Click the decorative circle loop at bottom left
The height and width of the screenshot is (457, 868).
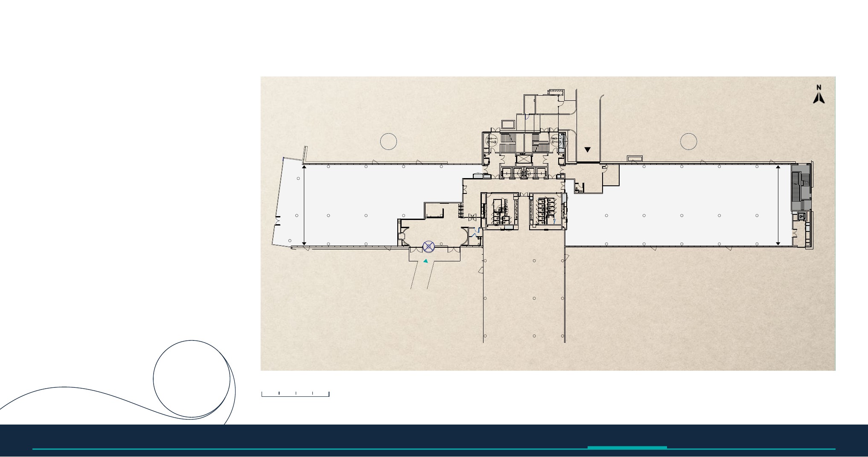coord(192,378)
